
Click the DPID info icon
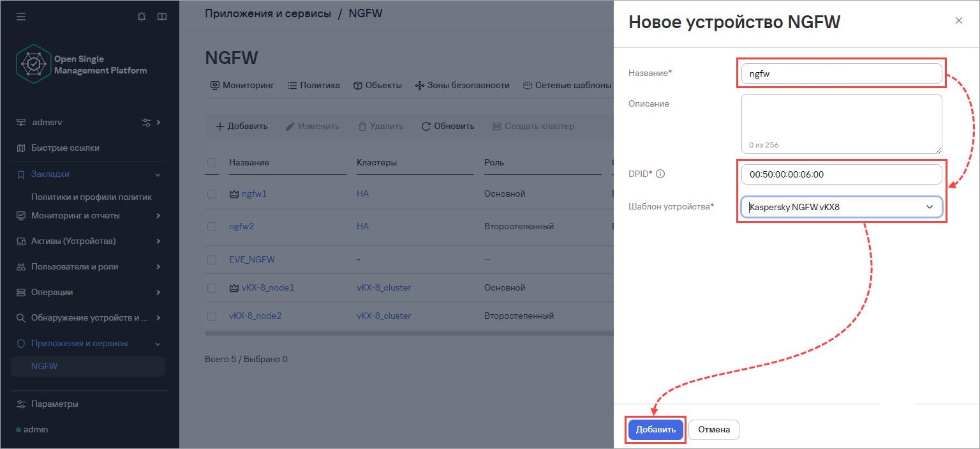point(660,174)
